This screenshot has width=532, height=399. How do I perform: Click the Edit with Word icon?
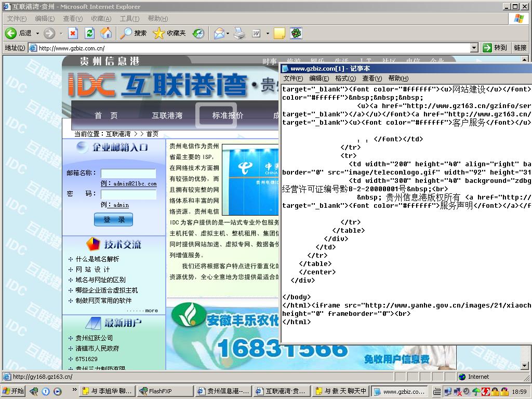coord(257,33)
